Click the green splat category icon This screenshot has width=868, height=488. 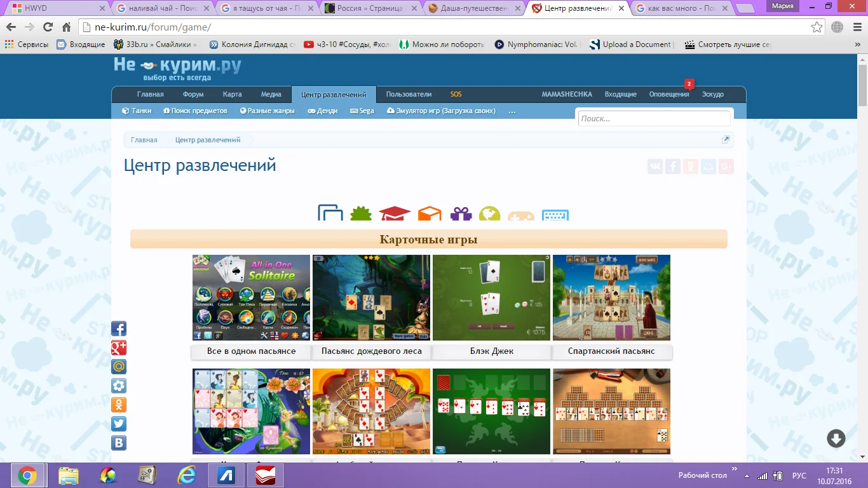click(361, 213)
